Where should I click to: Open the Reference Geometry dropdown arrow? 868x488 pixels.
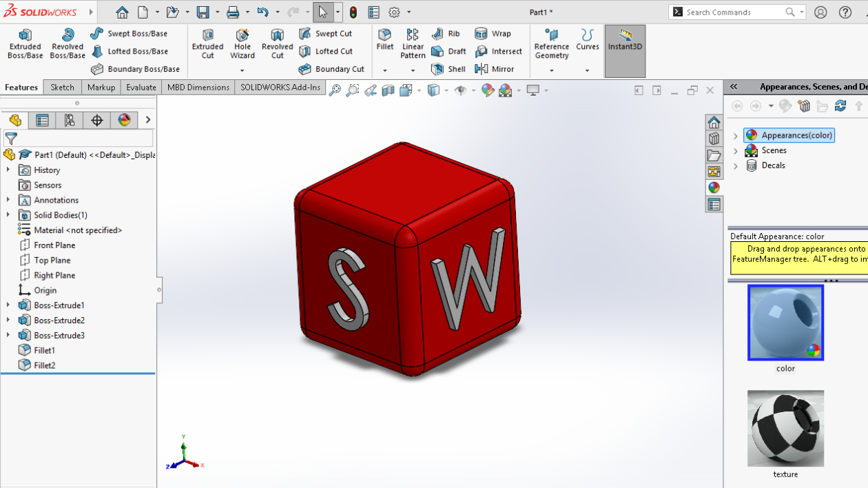tap(552, 70)
